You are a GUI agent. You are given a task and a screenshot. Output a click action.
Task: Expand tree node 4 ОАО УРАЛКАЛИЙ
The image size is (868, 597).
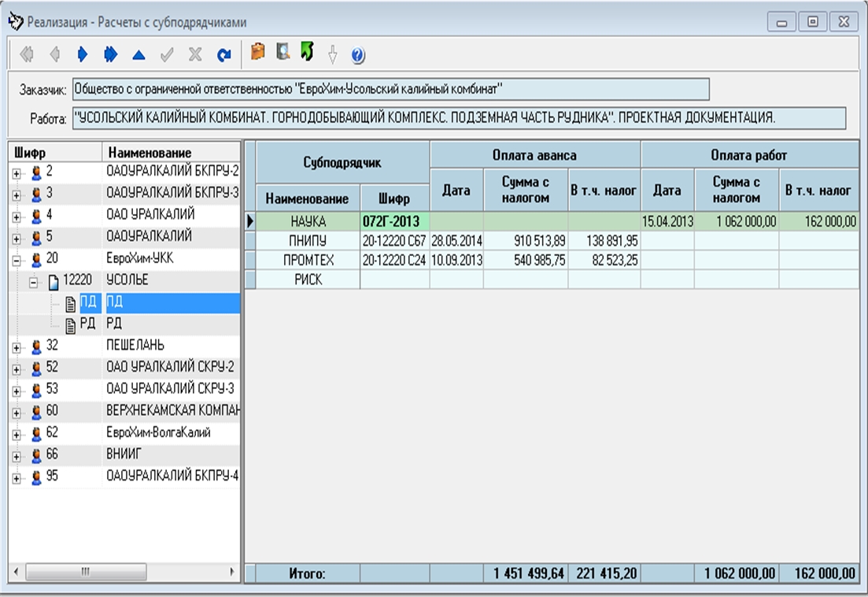[x=17, y=217]
